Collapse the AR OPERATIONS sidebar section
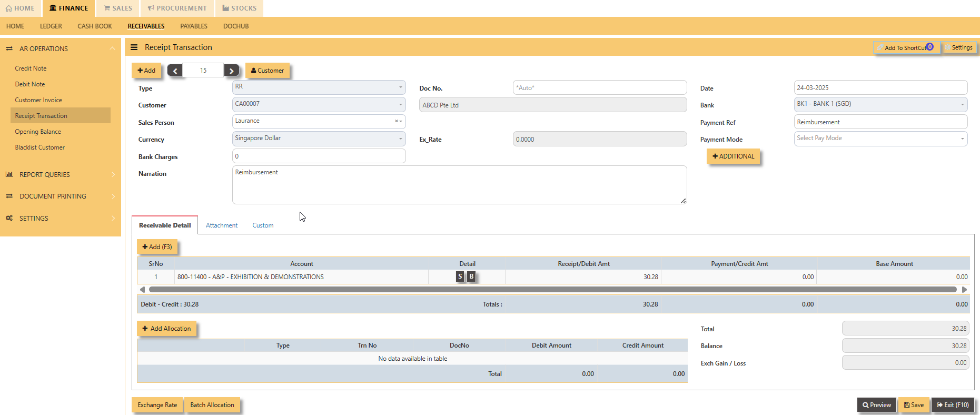This screenshot has width=980, height=415. pyautogui.click(x=61, y=48)
